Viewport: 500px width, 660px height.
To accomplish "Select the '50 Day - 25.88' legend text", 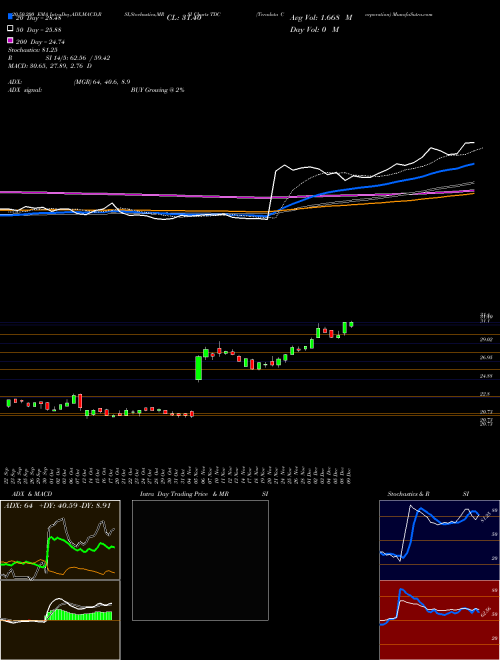I will coord(39,29).
